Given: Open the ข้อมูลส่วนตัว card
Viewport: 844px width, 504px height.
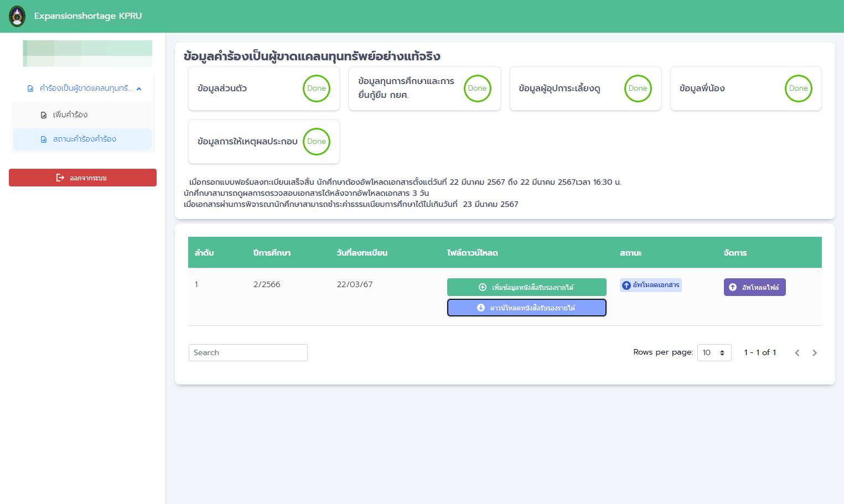Looking at the screenshot, I should 264,89.
